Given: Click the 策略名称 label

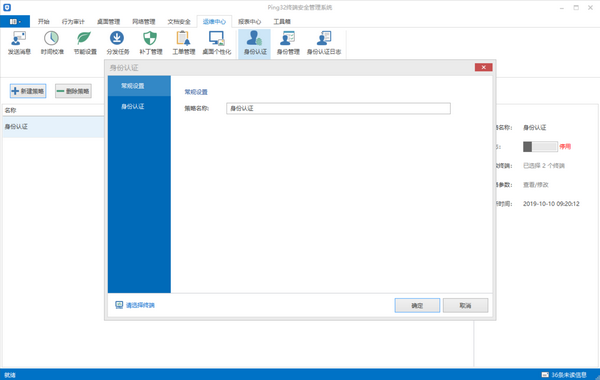Looking at the screenshot, I should pyautogui.click(x=196, y=108).
